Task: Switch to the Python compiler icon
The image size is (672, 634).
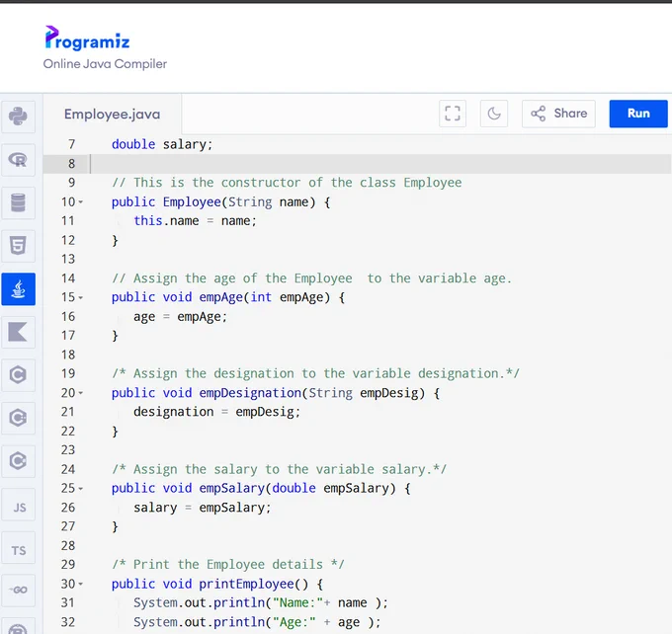Action: pyautogui.click(x=18, y=117)
